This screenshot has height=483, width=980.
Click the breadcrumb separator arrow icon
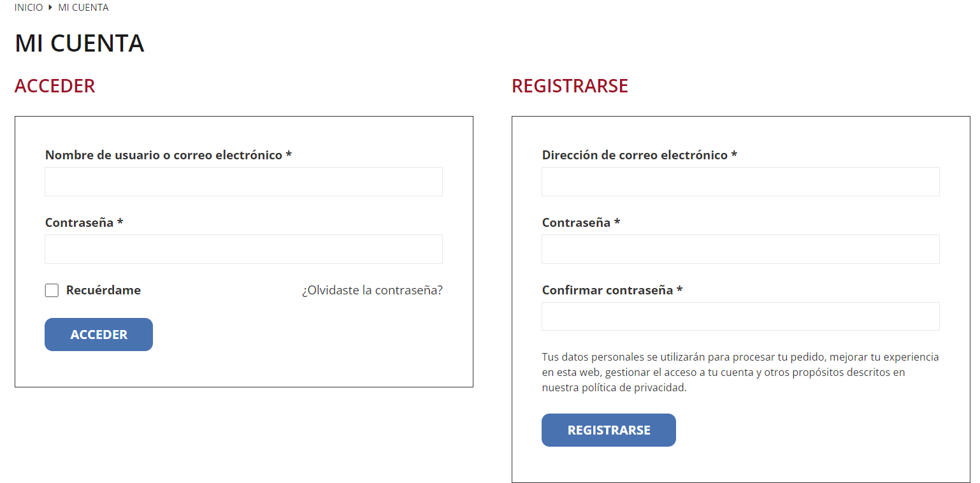click(50, 8)
